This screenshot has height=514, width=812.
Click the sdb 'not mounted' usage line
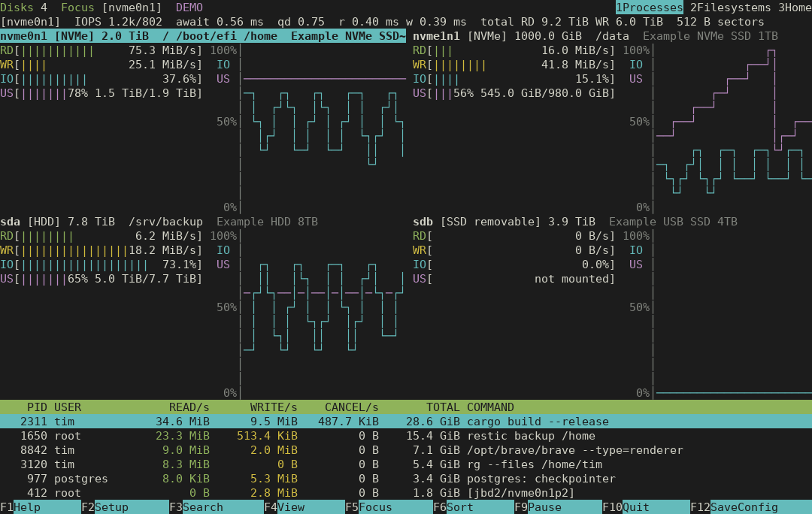pyautogui.click(x=514, y=279)
